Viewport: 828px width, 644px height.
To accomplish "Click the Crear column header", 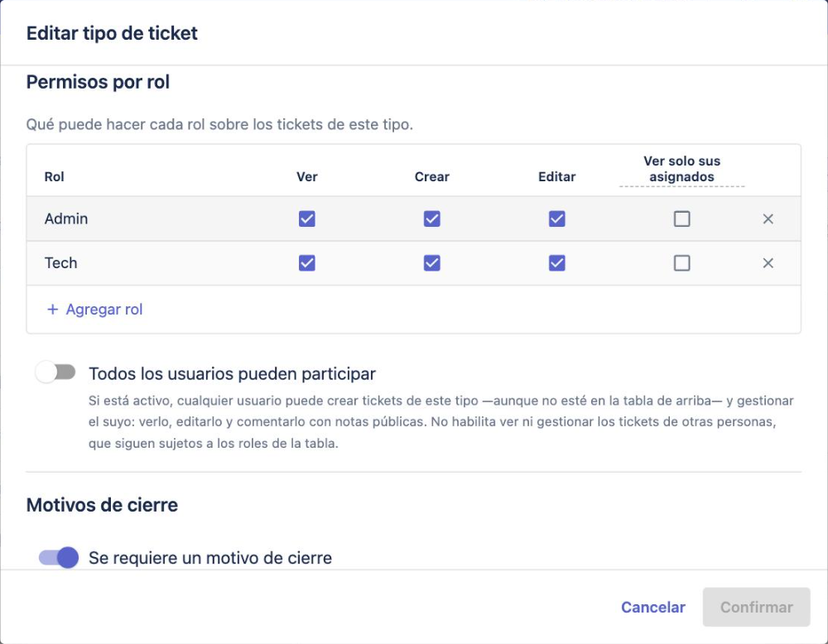I will click(432, 177).
